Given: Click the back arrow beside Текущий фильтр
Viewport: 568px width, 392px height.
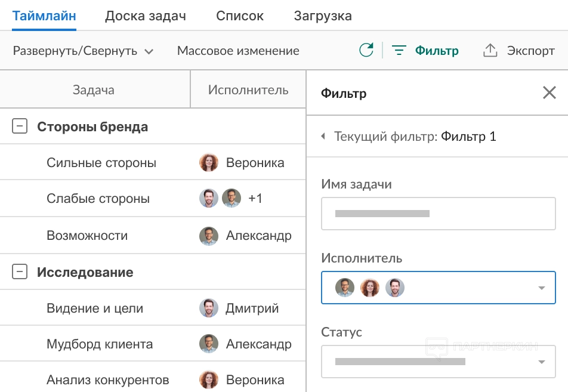Looking at the screenshot, I should tap(323, 137).
